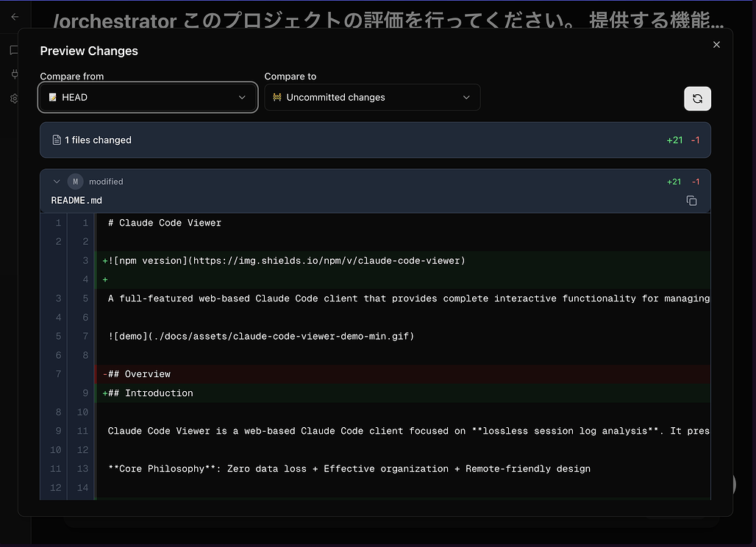Click the added npm version badge line
This screenshot has height=547, width=756.
tap(287, 260)
